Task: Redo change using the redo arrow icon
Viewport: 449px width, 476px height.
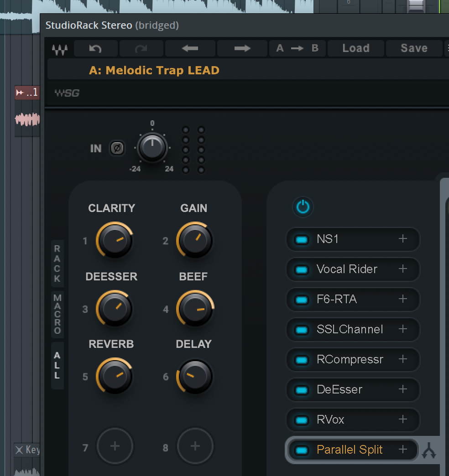Action: (x=141, y=48)
